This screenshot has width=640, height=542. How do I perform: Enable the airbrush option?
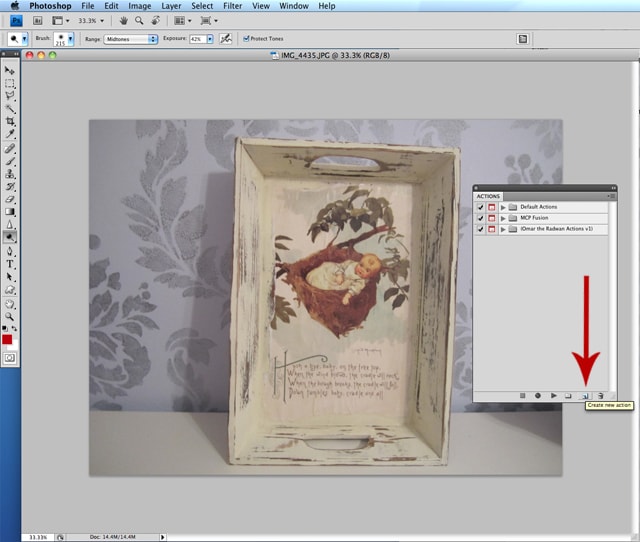coord(225,39)
